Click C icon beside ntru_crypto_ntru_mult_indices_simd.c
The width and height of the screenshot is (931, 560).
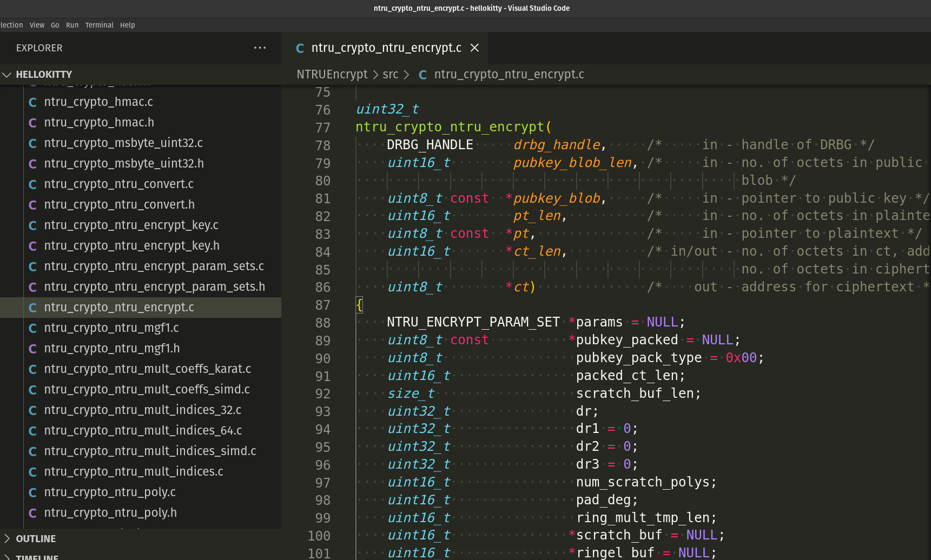click(32, 451)
